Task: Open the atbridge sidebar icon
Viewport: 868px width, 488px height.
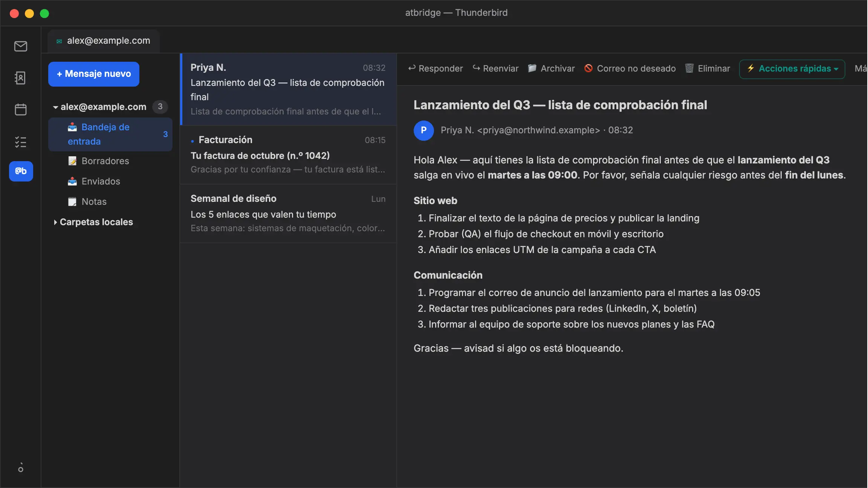Action: [x=21, y=171]
